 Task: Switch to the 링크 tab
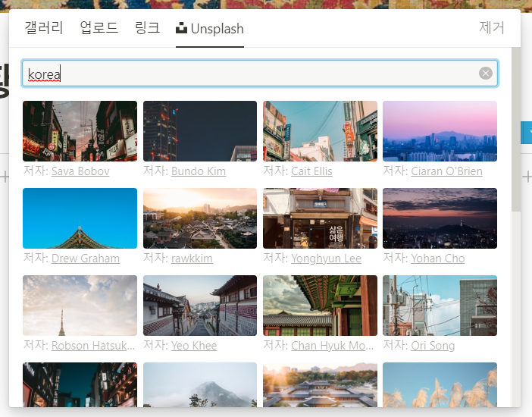(147, 28)
